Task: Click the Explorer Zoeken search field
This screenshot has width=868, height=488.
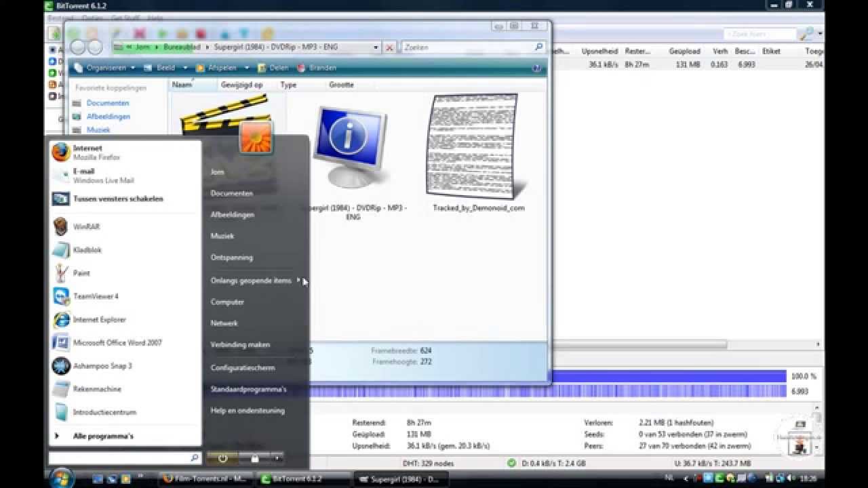Action: click(468, 47)
